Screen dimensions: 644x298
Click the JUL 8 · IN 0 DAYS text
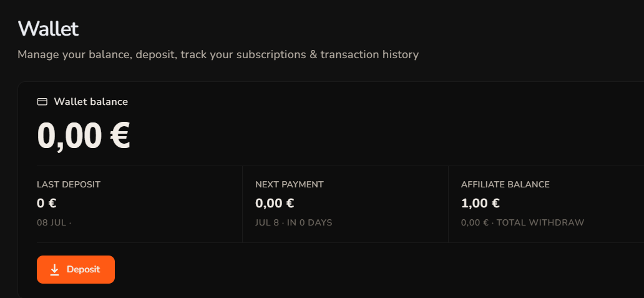tap(294, 223)
